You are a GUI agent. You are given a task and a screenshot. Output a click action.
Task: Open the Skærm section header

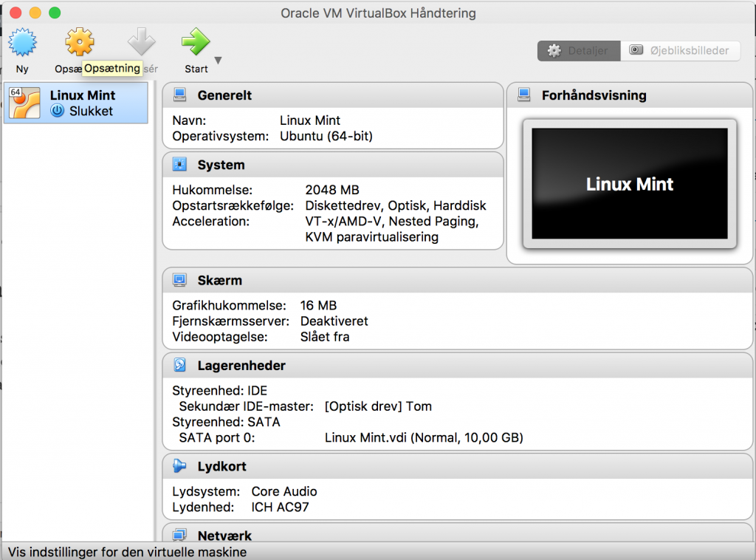(458, 280)
